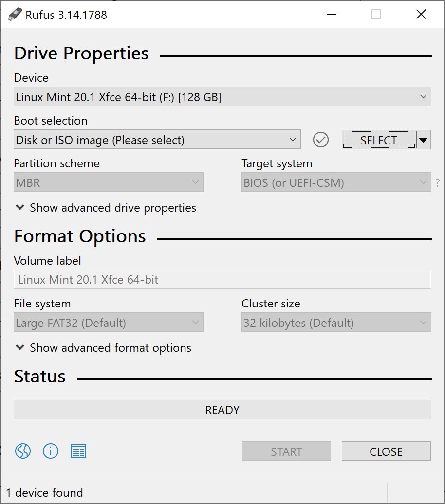Click the About information icon
Screen dimensions: 445x504
(x=51, y=451)
